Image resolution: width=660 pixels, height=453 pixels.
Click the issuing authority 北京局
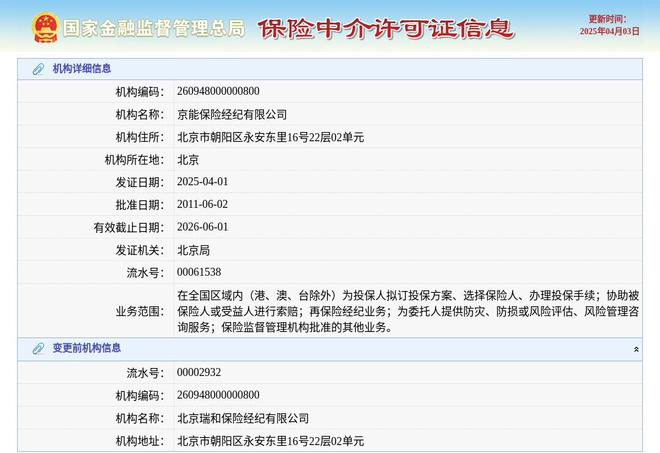[193, 250]
